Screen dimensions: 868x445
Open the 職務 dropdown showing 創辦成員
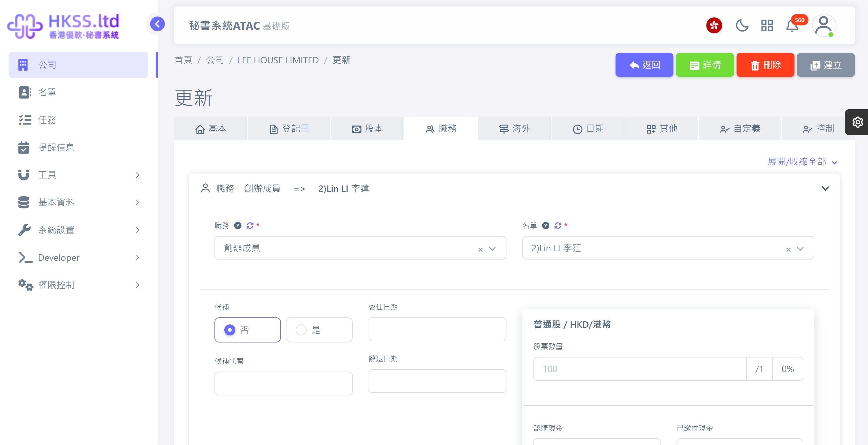pyautogui.click(x=360, y=248)
